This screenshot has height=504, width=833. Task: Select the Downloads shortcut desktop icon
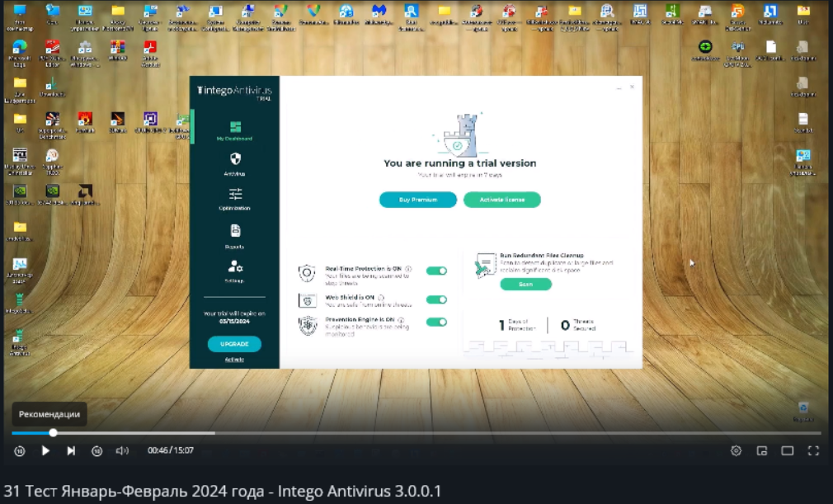click(x=52, y=87)
